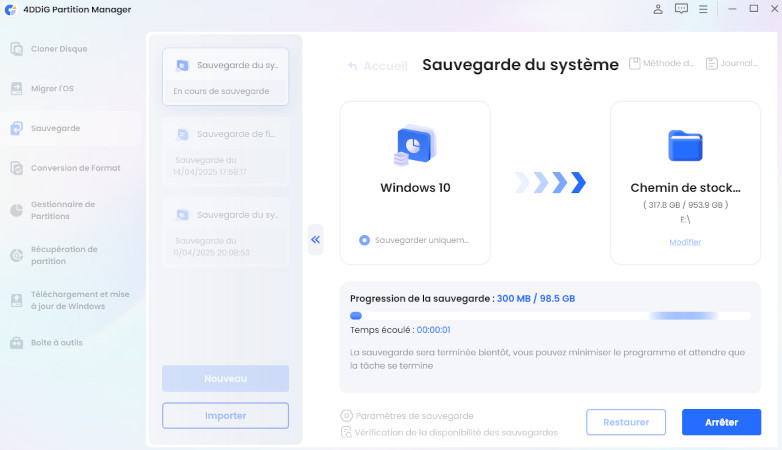Open Paramètres de sauvegarde
Screen dimensions: 782x450
pyautogui.click(x=414, y=416)
